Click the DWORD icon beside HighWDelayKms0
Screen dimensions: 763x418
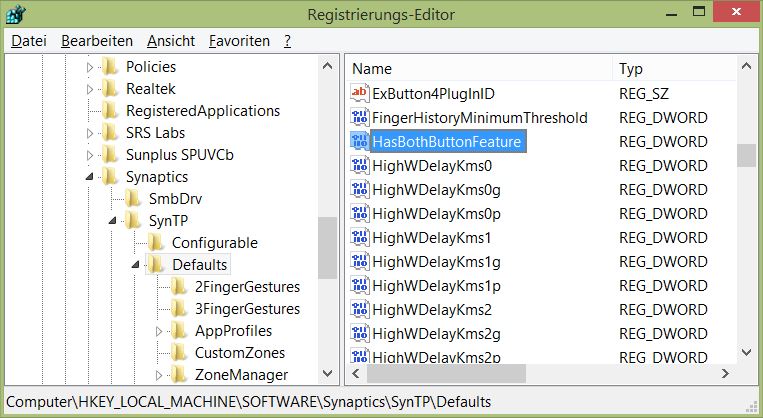click(360, 166)
